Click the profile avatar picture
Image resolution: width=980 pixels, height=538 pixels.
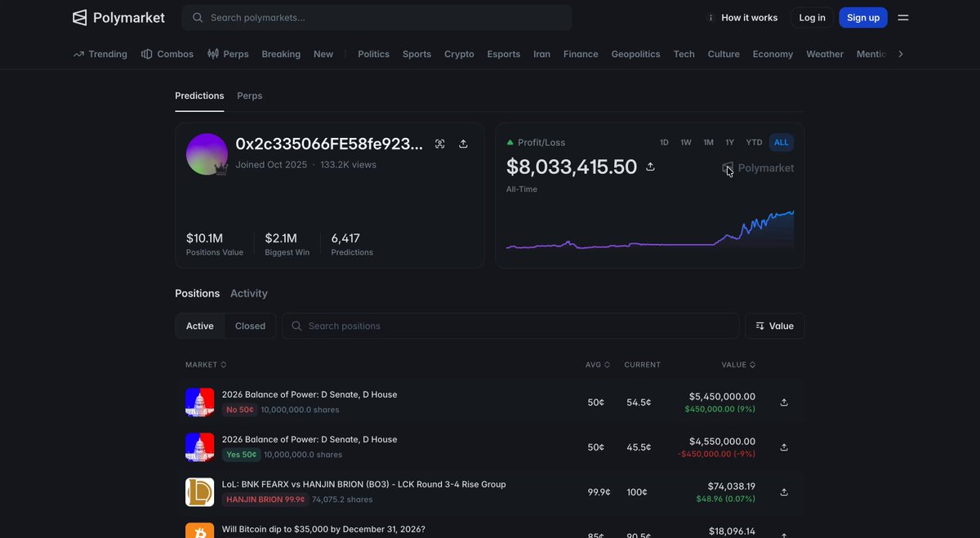point(207,154)
